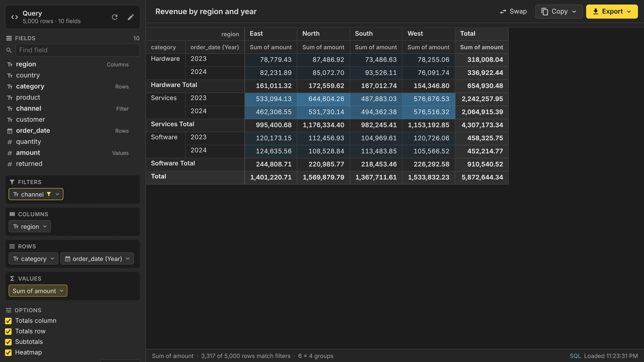This screenshot has height=362, width=644.
Task: Click the columns icon in COLUMNS header
Action: tap(12, 214)
